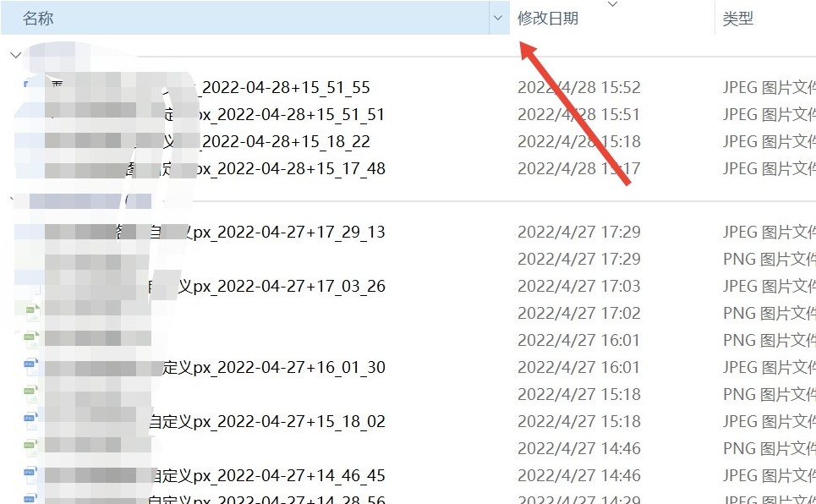Viewport: 816px width, 504px height.
Task: Open the 名称 column filter dropdown arrow
Action: point(498,19)
